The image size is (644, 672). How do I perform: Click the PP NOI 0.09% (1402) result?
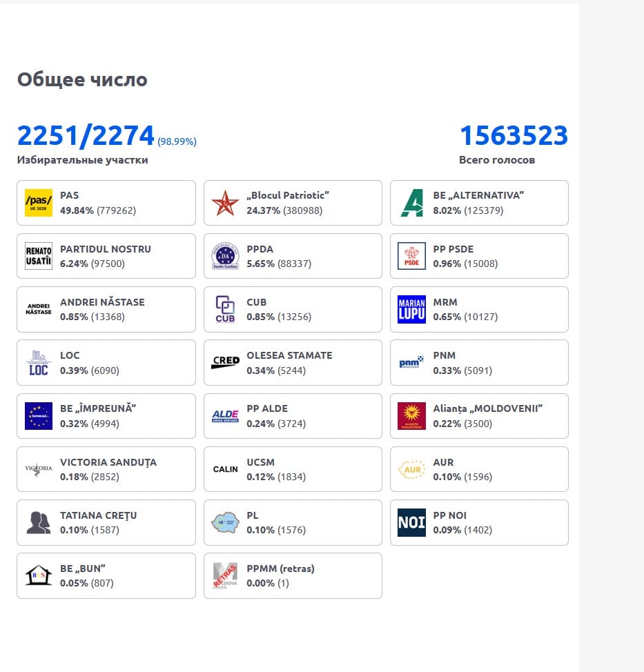click(462, 530)
